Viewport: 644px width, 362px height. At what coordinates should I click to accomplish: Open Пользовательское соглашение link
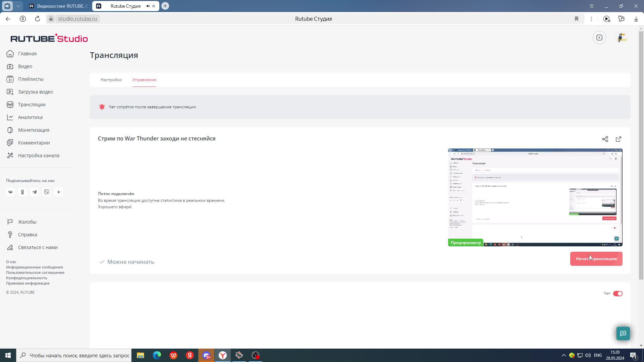[35, 273]
